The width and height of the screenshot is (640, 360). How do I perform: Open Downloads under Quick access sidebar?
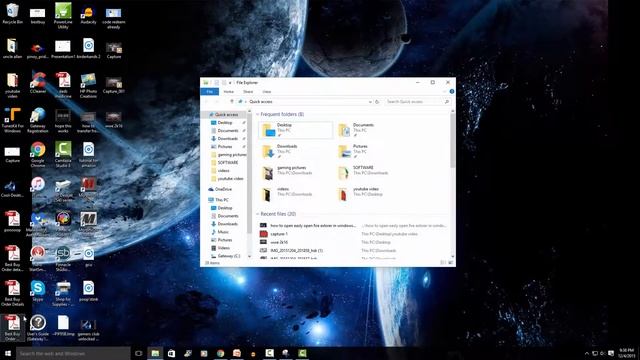pos(224,139)
